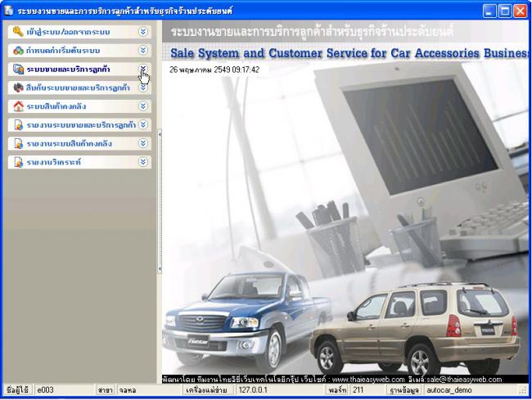The image size is (532, 400).
Task: Click the database name autocar_demo
Action: 449,390
